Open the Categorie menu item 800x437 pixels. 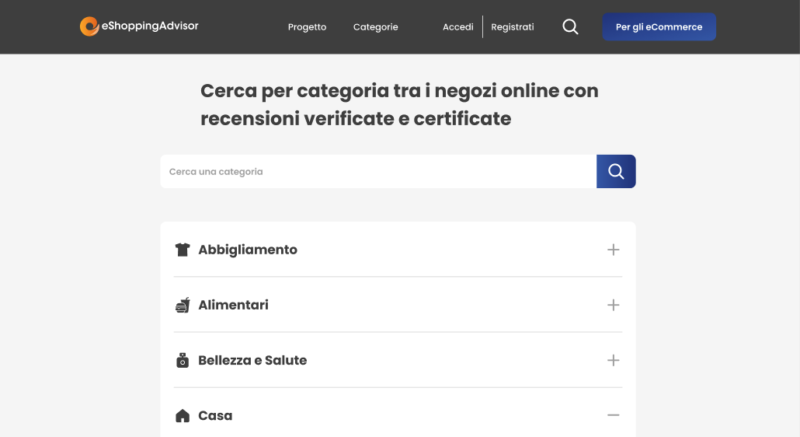(x=375, y=27)
